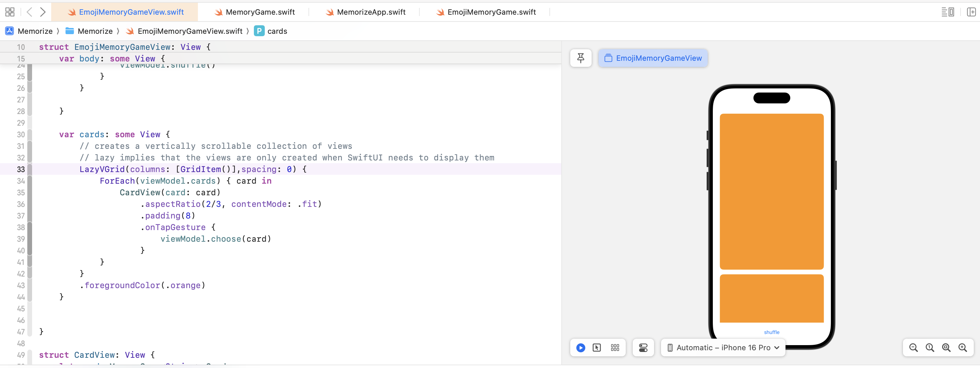This screenshot has width=980, height=368.
Task: Open preview variants grid button
Action: point(615,348)
